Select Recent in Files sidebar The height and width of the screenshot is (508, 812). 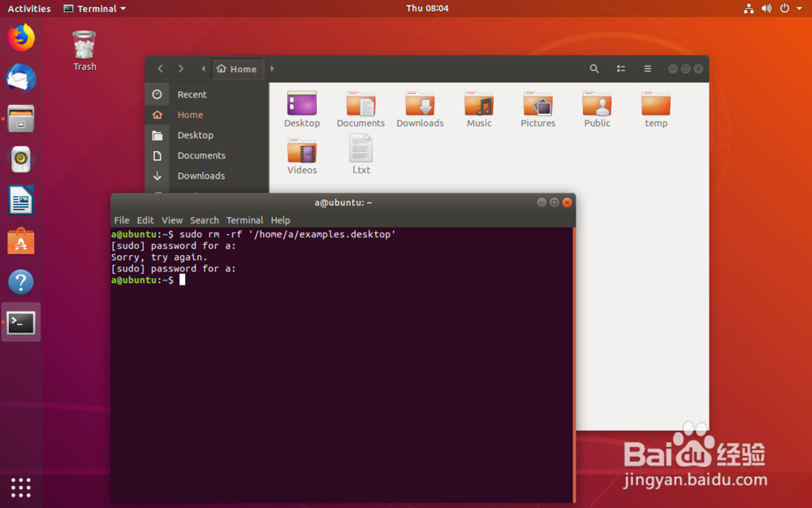[x=207, y=94]
